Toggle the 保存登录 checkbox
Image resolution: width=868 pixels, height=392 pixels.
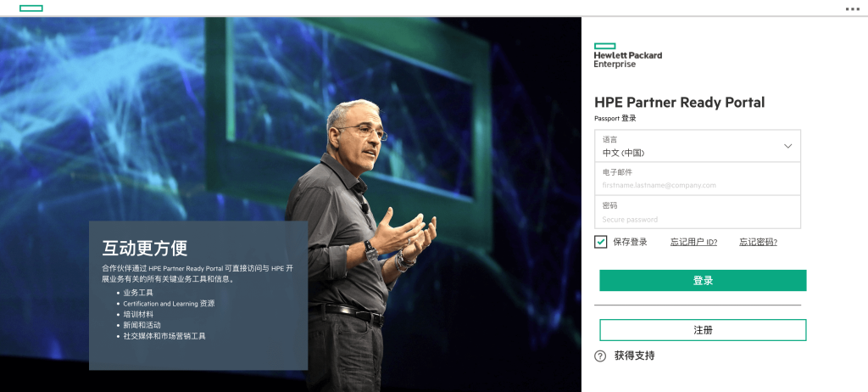[x=601, y=242]
